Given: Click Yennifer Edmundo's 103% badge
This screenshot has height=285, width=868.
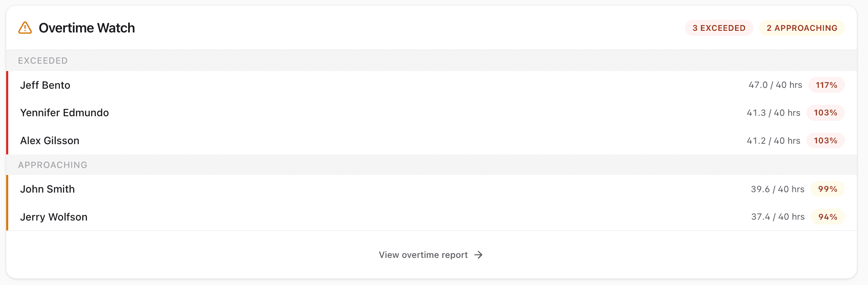Looking at the screenshot, I should [x=825, y=113].
